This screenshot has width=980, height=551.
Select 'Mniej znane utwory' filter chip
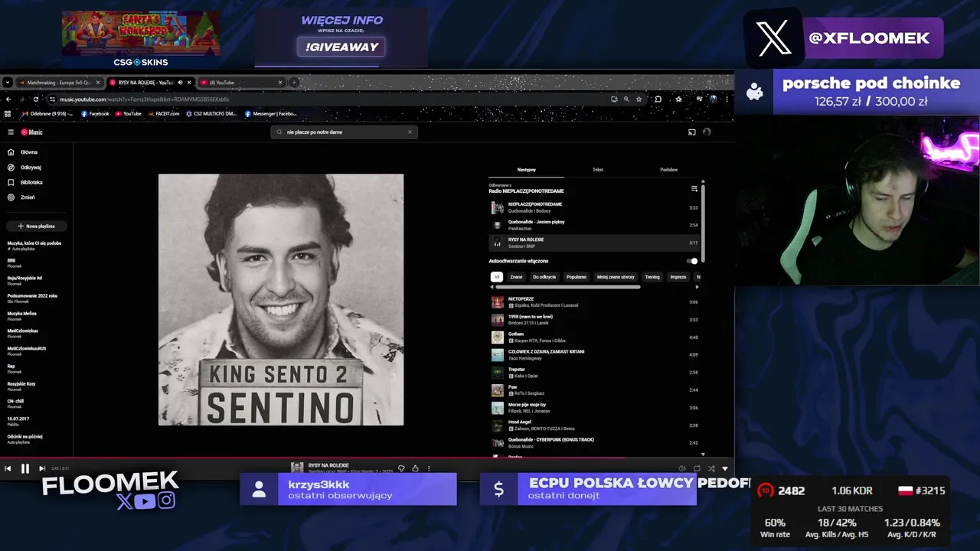(616, 277)
